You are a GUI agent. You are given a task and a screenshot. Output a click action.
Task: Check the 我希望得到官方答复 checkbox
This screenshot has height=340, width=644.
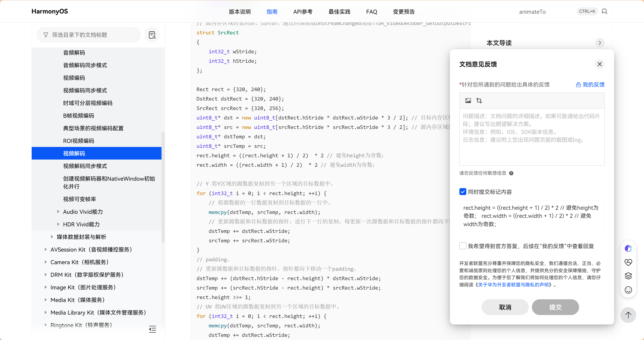pyautogui.click(x=463, y=246)
